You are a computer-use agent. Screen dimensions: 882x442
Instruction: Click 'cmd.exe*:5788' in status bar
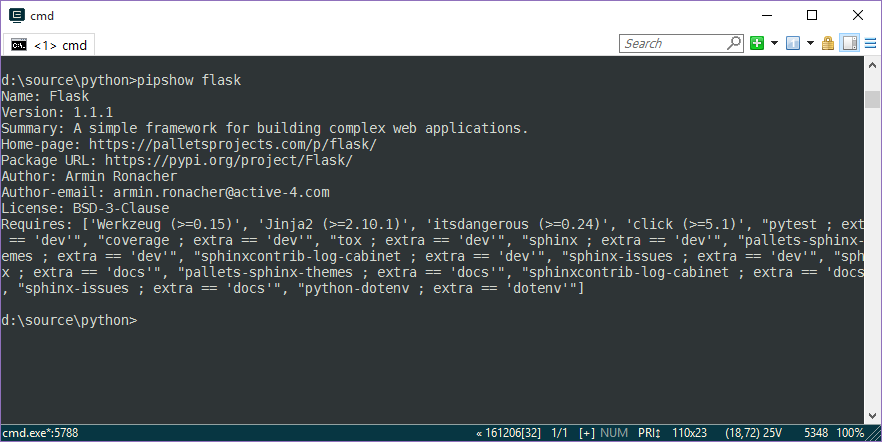(x=40, y=433)
